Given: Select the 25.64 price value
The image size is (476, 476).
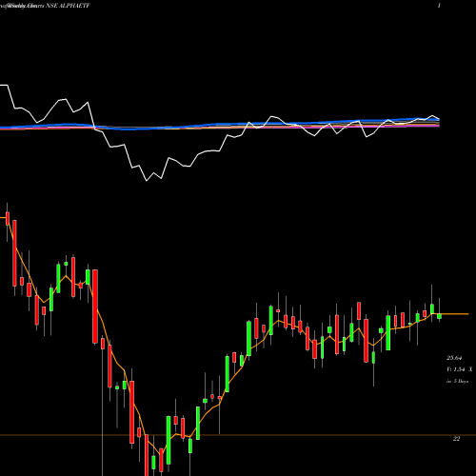Looking at the screenshot, I should (x=454, y=358).
